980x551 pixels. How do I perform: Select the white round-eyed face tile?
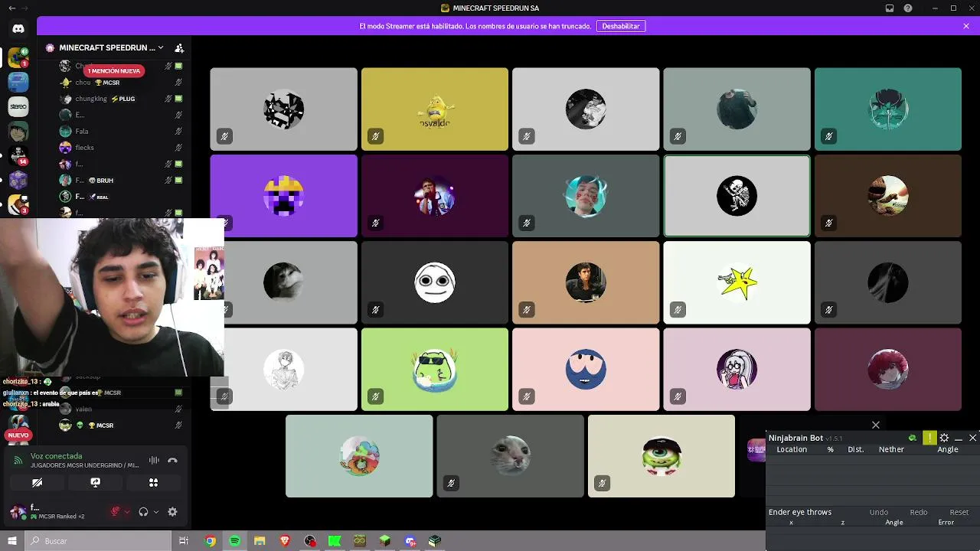435,282
